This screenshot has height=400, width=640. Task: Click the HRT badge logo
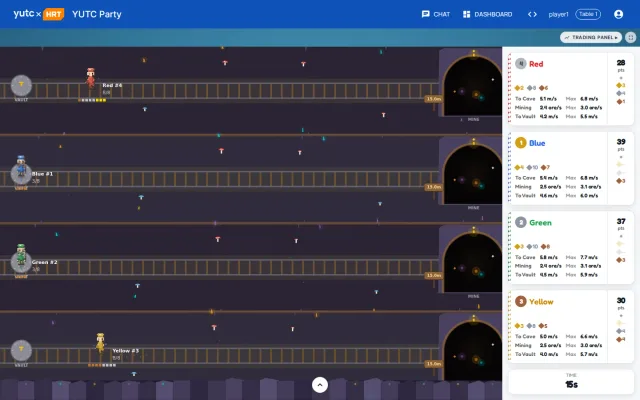[x=53, y=14]
